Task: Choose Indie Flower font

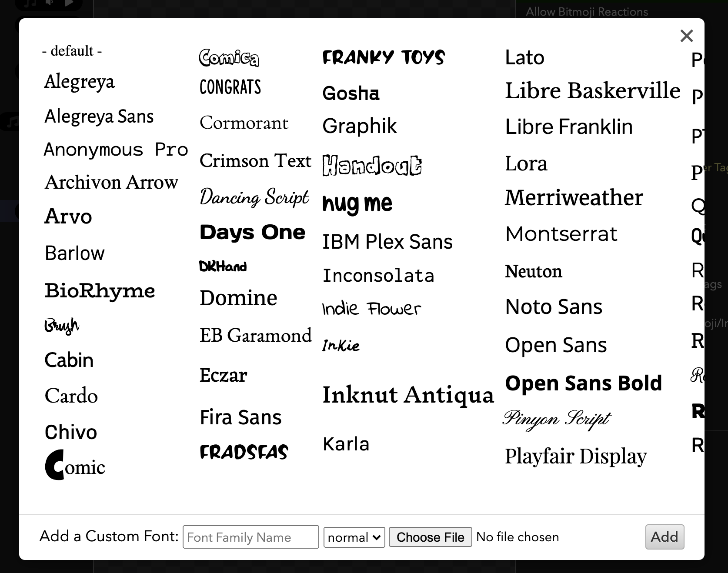Action: click(x=371, y=309)
